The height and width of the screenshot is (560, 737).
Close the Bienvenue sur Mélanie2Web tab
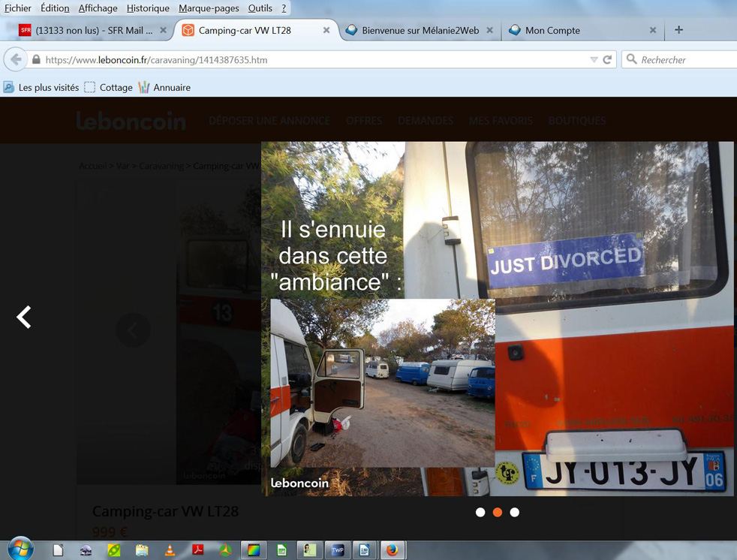click(x=489, y=30)
